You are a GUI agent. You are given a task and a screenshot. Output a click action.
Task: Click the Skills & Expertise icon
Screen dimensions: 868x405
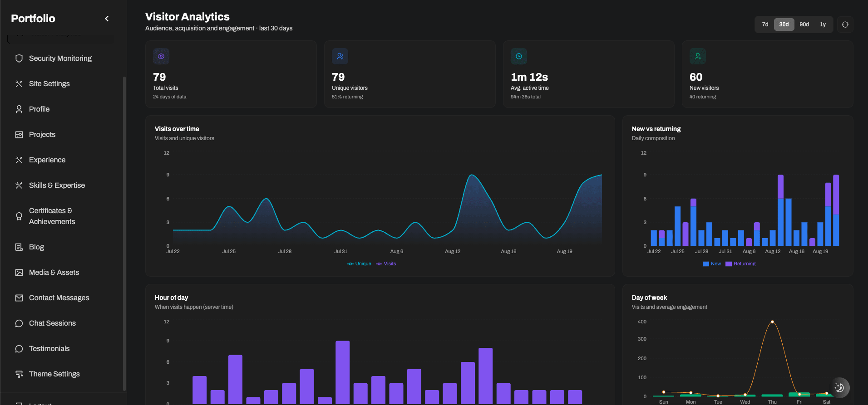tap(19, 185)
